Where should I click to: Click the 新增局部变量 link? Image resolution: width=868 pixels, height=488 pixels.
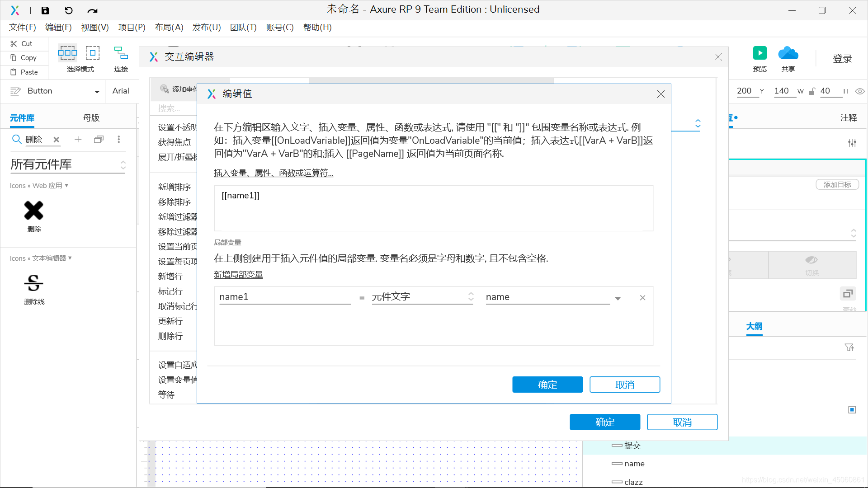(238, 275)
